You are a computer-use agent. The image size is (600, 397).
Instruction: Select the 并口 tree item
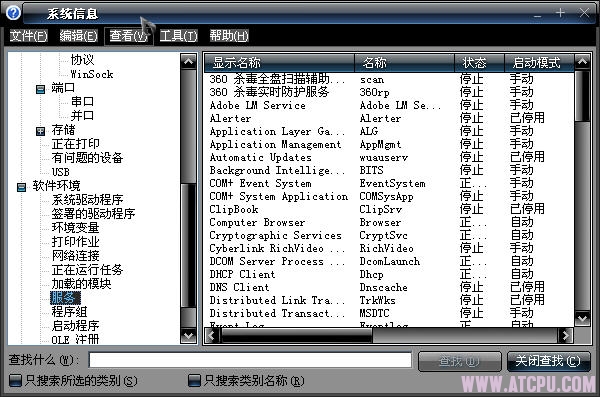tap(82, 115)
